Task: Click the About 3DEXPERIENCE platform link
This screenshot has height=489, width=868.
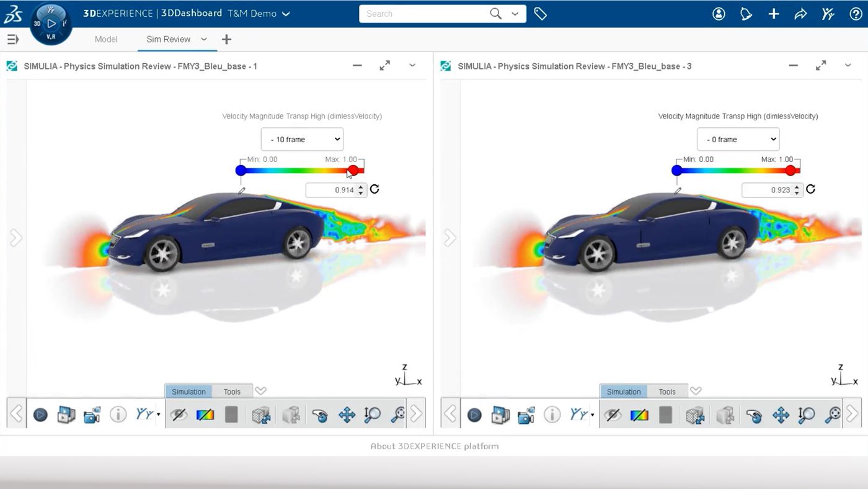Action: (434, 446)
